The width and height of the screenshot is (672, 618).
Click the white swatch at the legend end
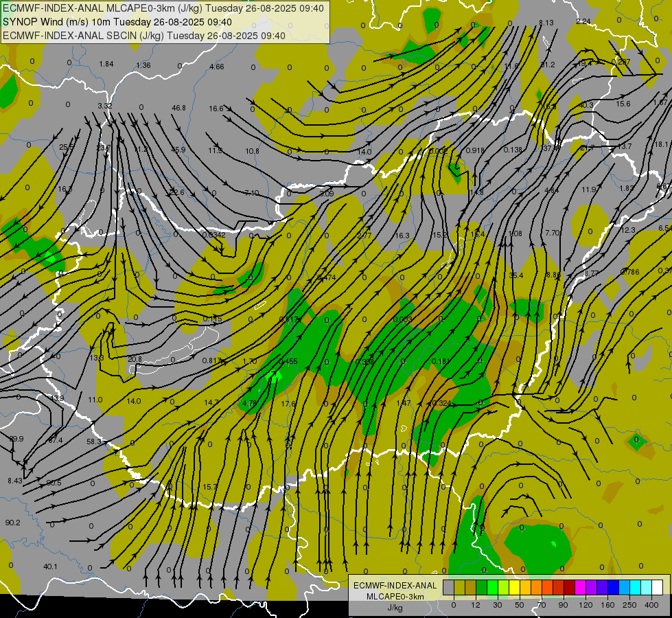658,588
